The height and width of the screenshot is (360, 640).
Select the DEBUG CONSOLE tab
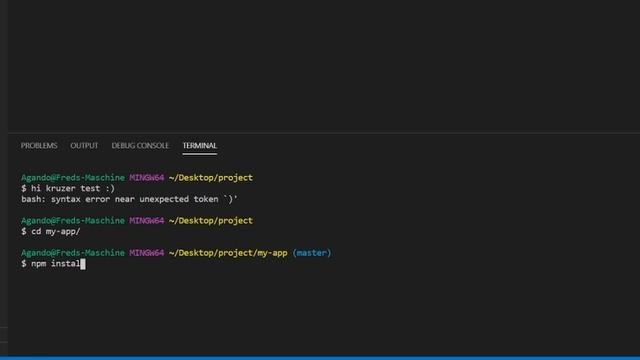140,146
